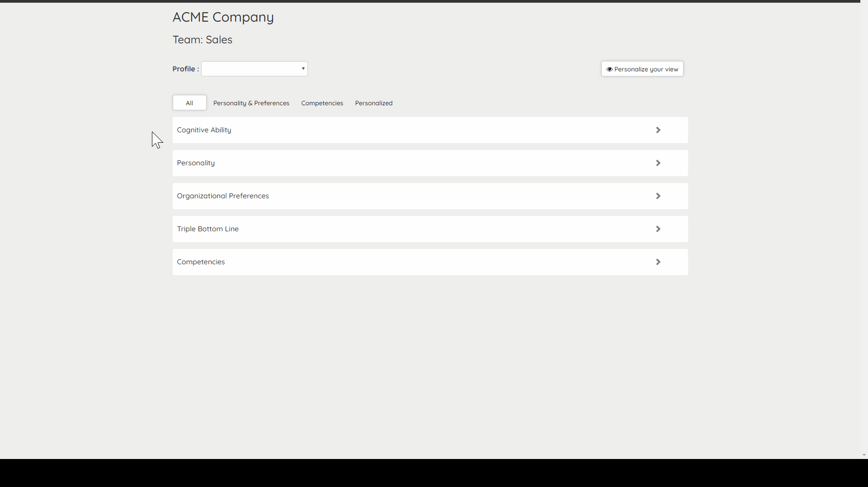
Task: Click the Triple Bottom Line label
Action: [x=208, y=229]
